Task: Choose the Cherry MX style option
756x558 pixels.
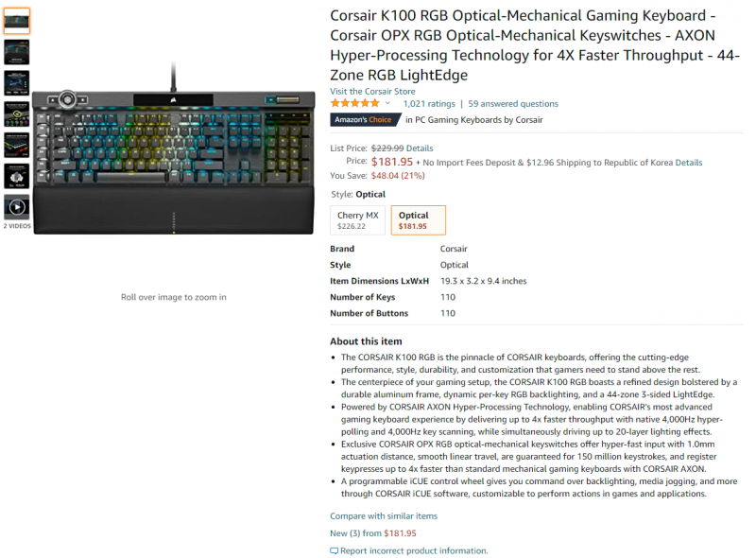Action: (358, 220)
